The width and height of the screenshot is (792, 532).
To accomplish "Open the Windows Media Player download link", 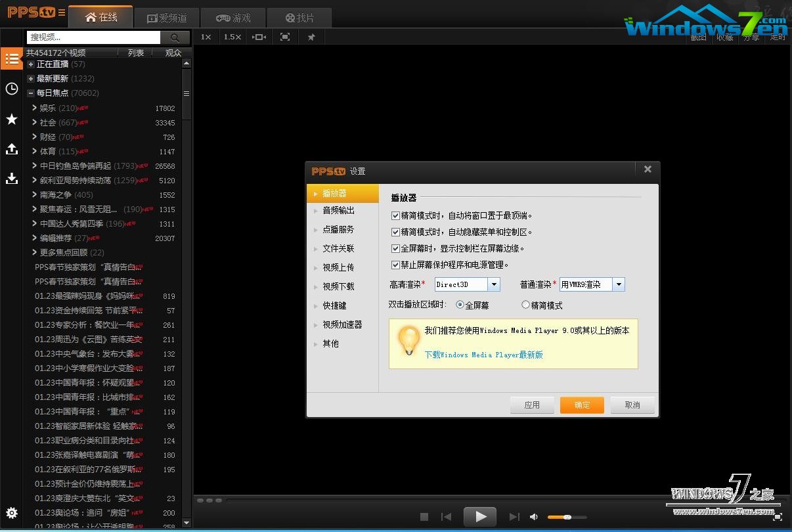I will (x=483, y=355).
